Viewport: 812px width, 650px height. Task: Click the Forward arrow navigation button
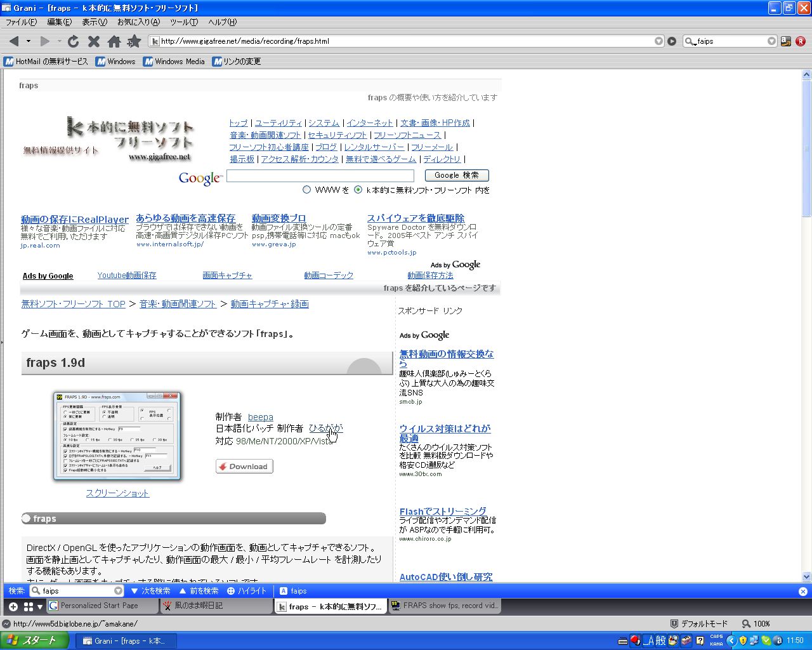44,41
